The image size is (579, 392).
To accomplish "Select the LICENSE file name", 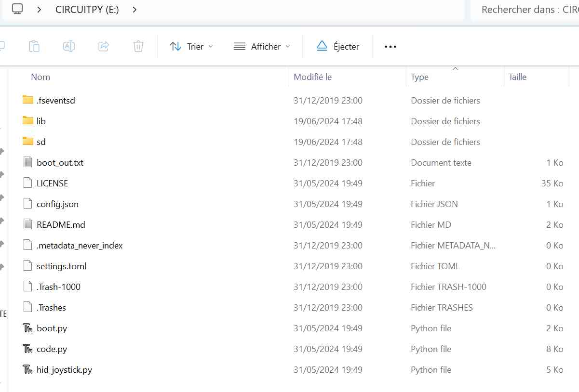I will [53, 183].
